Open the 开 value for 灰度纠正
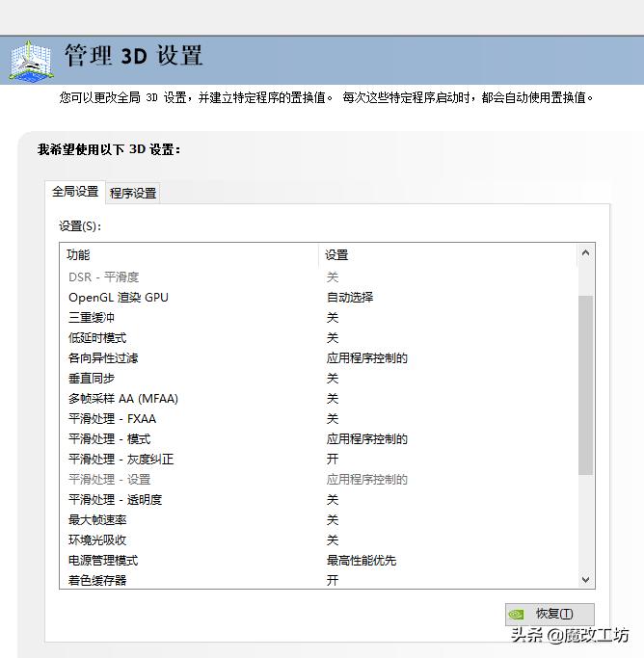The image size is (644, 658). click(333, 460)
